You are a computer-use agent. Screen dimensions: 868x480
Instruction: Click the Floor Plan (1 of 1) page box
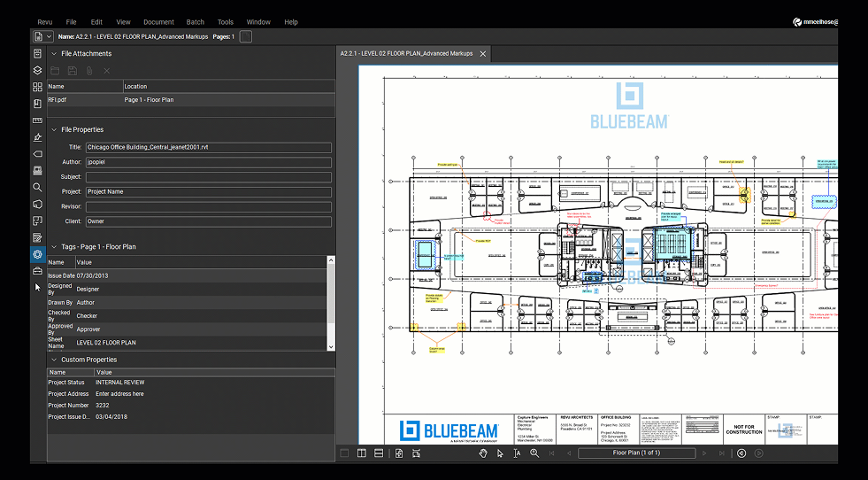636,453
